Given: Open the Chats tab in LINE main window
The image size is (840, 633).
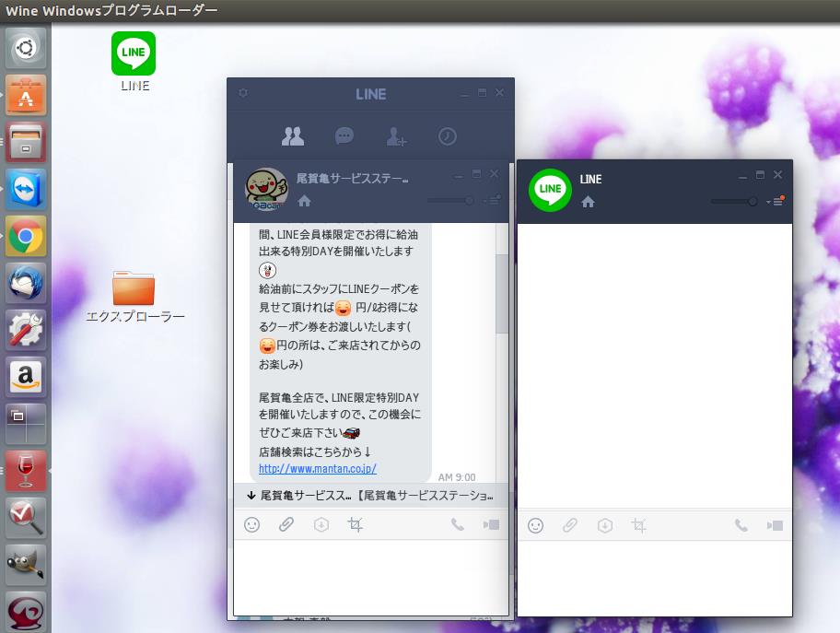Looking at the screenshot, I should coord(344,136).
